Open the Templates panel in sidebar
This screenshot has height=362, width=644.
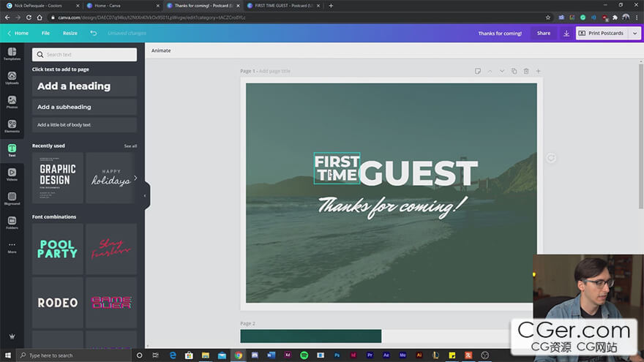coord(12,53)
